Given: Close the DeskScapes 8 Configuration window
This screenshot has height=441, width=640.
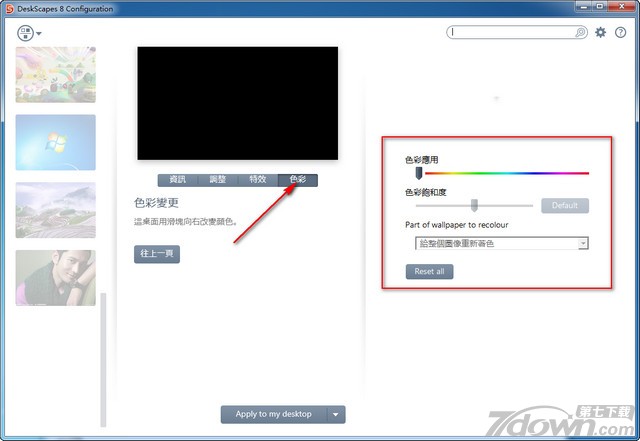Looking at the screenshot, I should [622, 6].
